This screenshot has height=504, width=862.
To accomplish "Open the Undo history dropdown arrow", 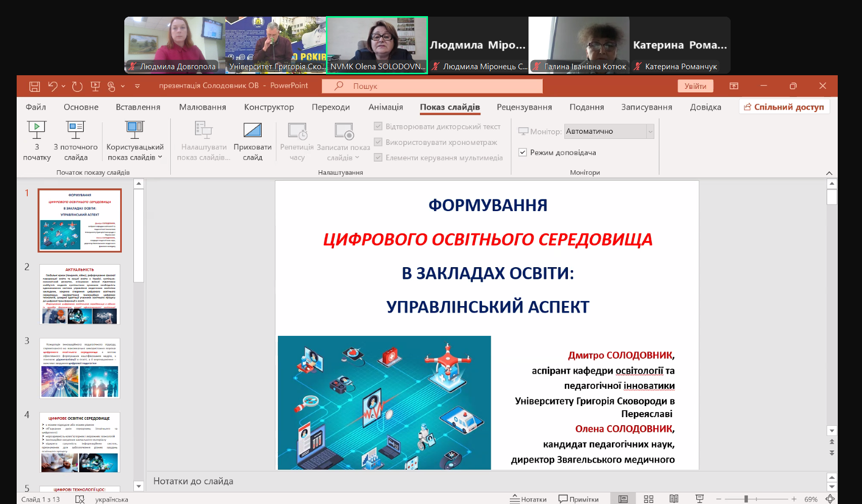I will click(64, 86).
